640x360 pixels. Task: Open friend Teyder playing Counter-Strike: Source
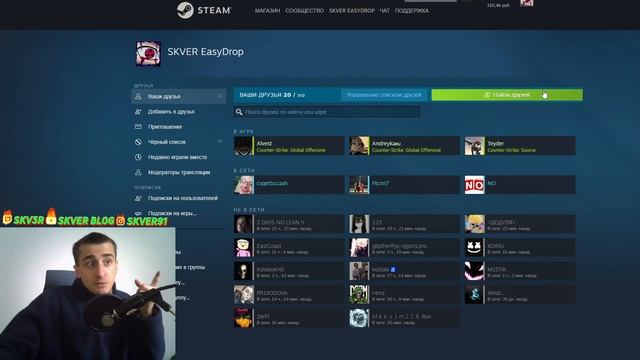(520, 146)
